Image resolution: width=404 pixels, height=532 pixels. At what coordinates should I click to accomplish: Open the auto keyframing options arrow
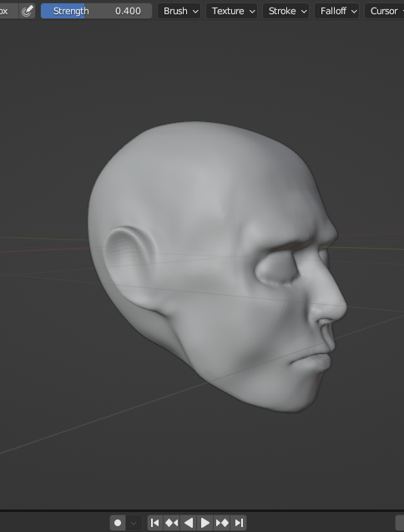pos(134,523)
